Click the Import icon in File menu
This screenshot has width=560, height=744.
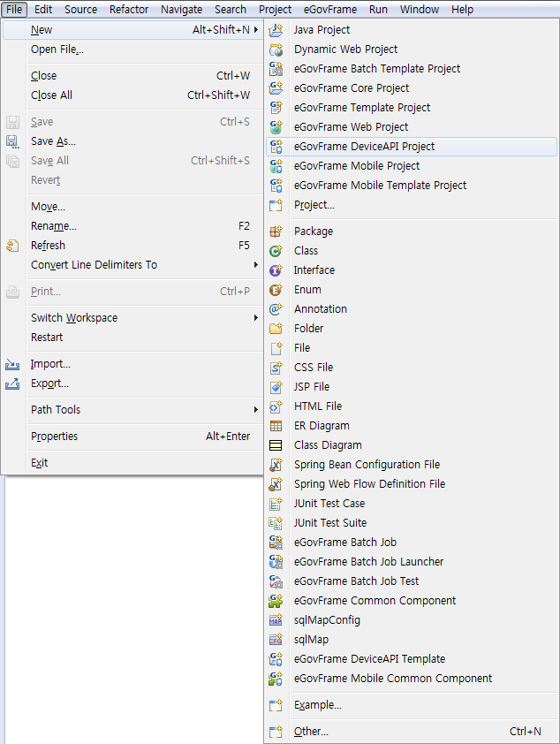click(x=12, y=364)
